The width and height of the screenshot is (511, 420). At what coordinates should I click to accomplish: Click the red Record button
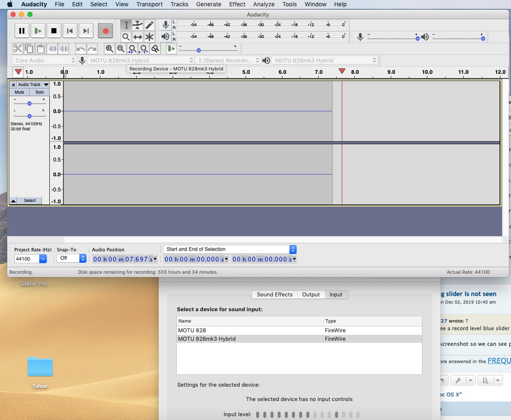pos(105,31)
